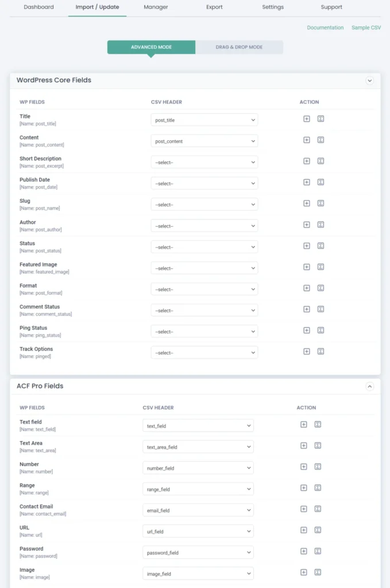The image size is (390, 588).
Task: Collapse the WordPress Core Fields section
Action: (x=370, y=80)
